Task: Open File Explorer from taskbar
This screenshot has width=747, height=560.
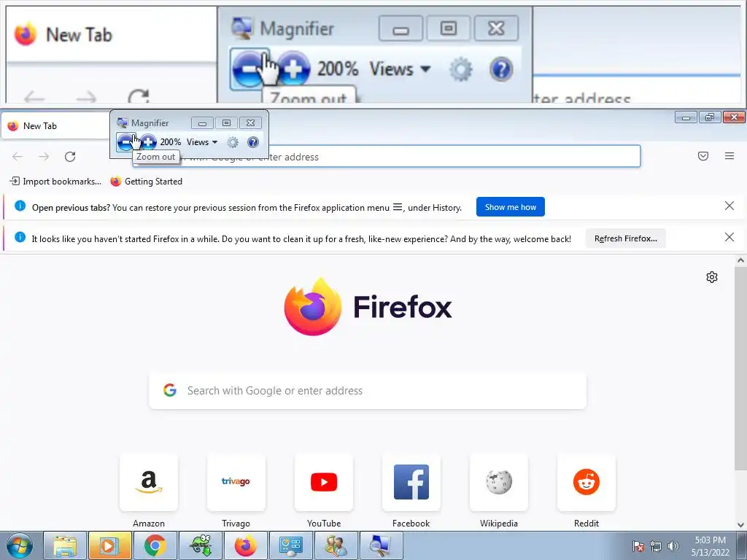Action: coord(65,545)
